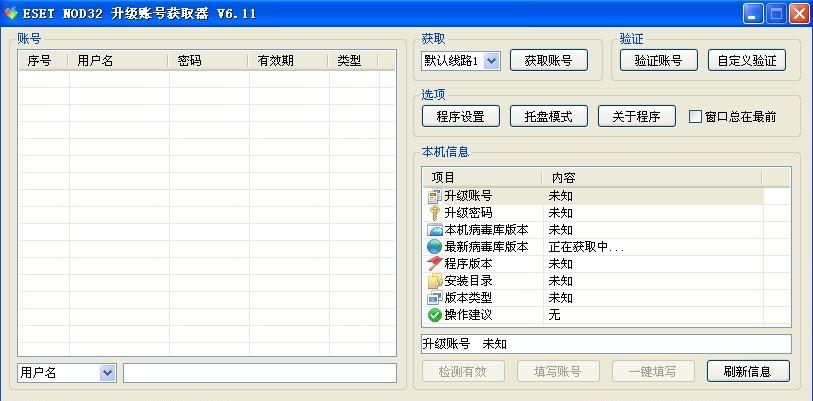Screen dimensions: 813x401
Task: Click the disabled 一键填写 button
Action: click(653, 371)
